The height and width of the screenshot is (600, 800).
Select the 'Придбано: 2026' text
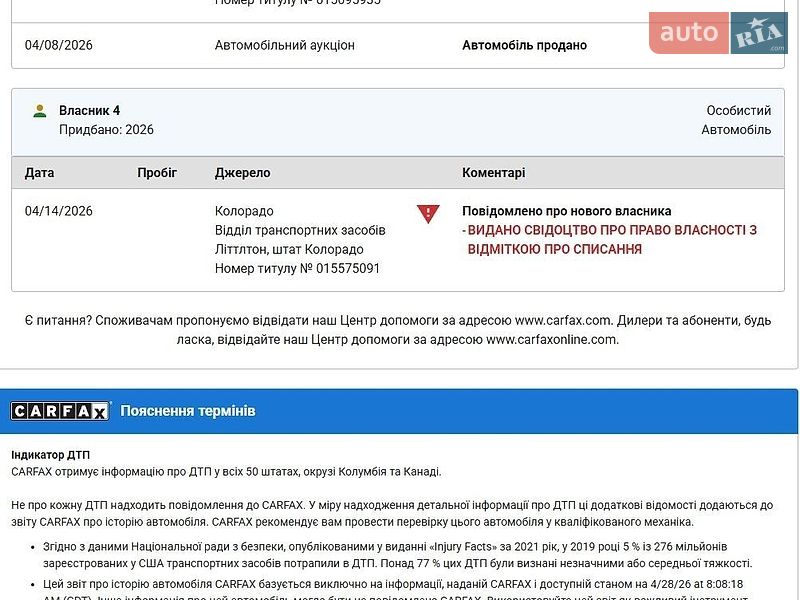(106, 130)
